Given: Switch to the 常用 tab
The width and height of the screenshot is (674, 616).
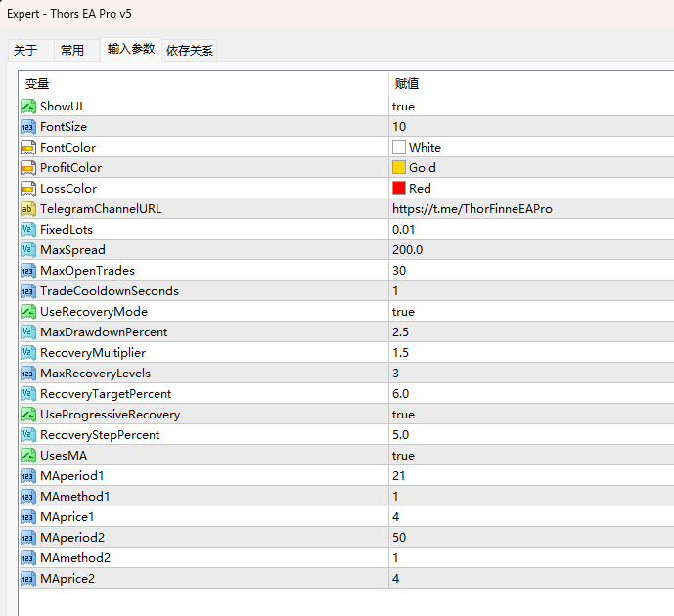Looking at the screenshot, I should click(x=77, y=50).
